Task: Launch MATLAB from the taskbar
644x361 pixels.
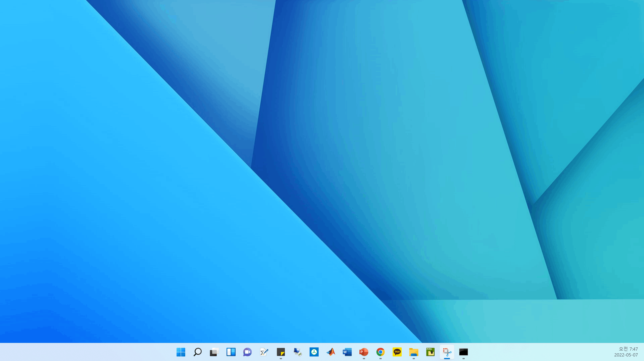Action: pos(331,352)
